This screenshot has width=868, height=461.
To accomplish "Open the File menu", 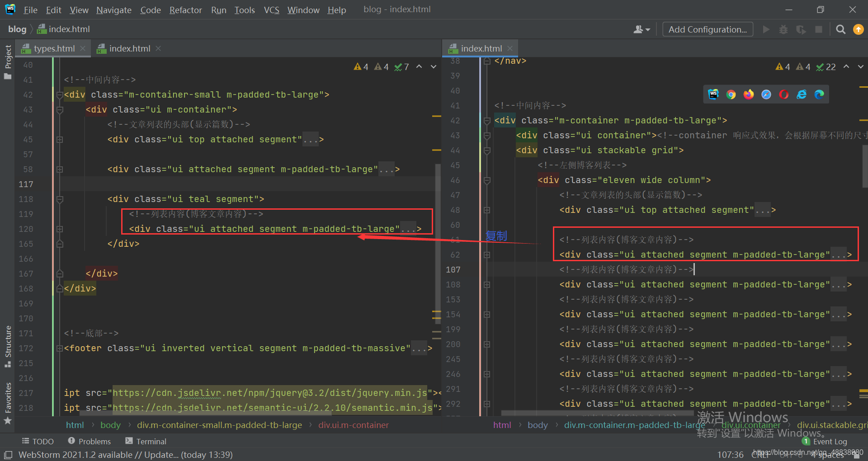I will (30, 10).
